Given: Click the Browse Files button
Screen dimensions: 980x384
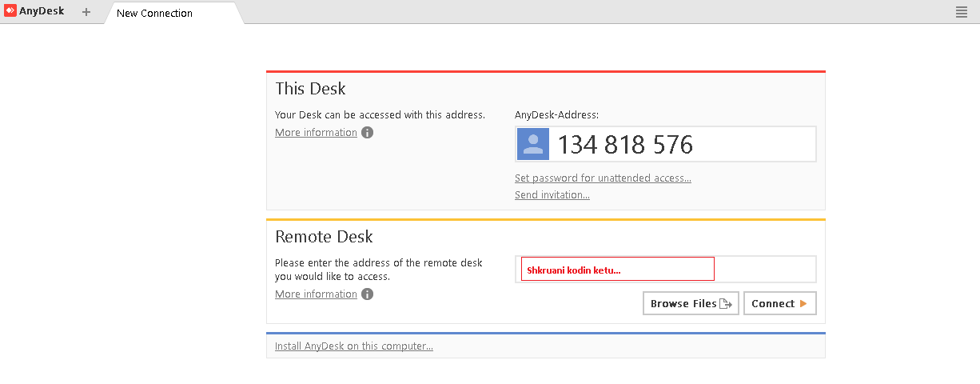Looking at the screenshot, I should [x=691, y=303].
